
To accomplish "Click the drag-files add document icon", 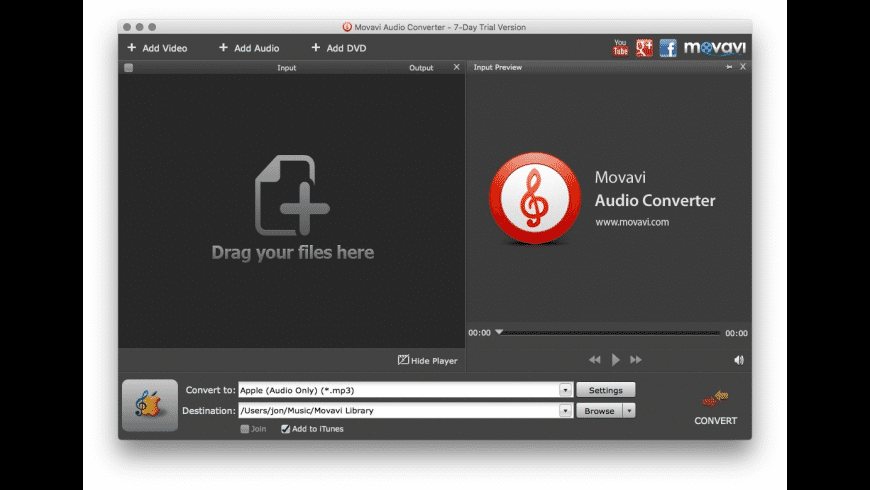I will pyautogui.click(x=292, y=195).
